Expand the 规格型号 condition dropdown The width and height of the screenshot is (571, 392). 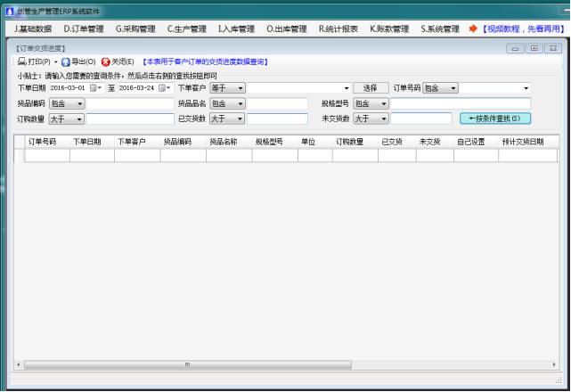click(371, 103)
